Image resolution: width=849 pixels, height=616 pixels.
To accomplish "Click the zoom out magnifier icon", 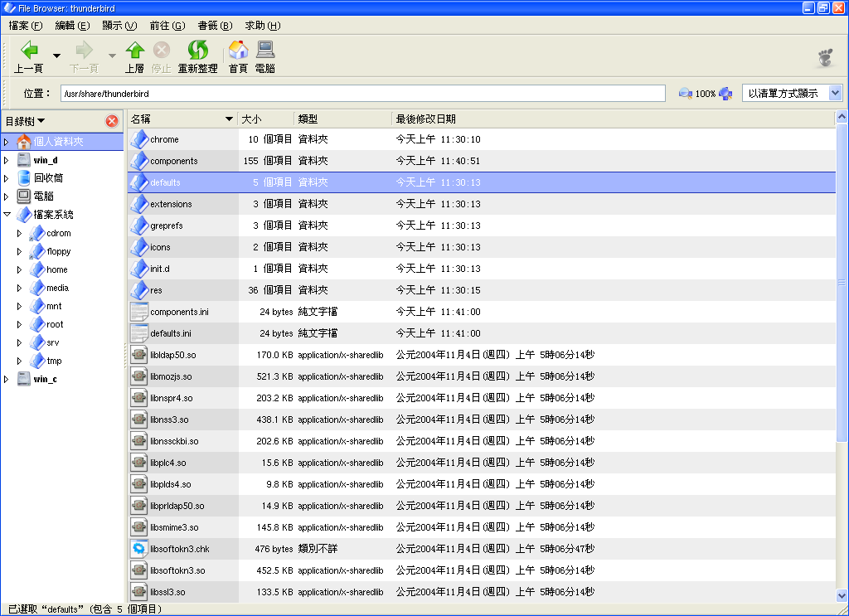I will [686, 94].
